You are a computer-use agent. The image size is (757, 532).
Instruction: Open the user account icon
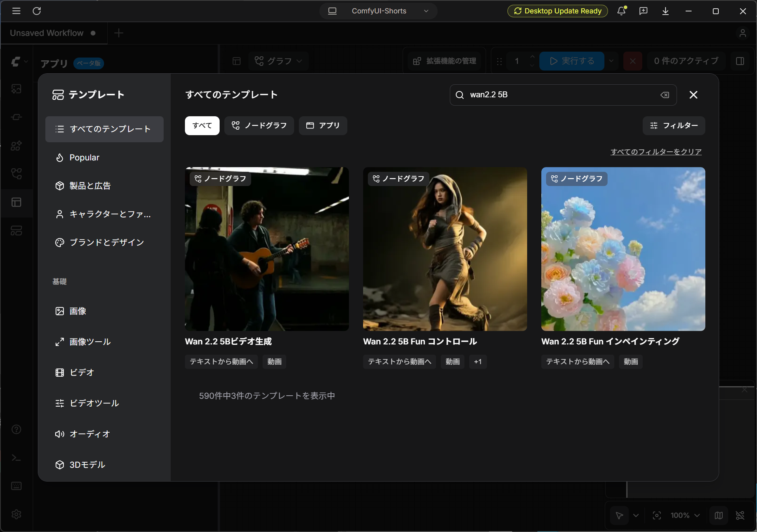pyautogui.click(x=743, y=33)
